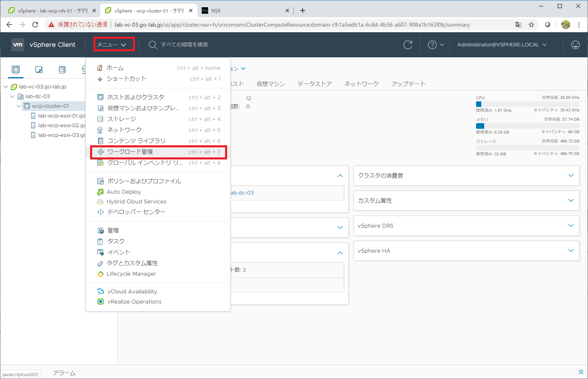Click すべての環境を検索 search field
588x379 pixels.
(185, 44)
